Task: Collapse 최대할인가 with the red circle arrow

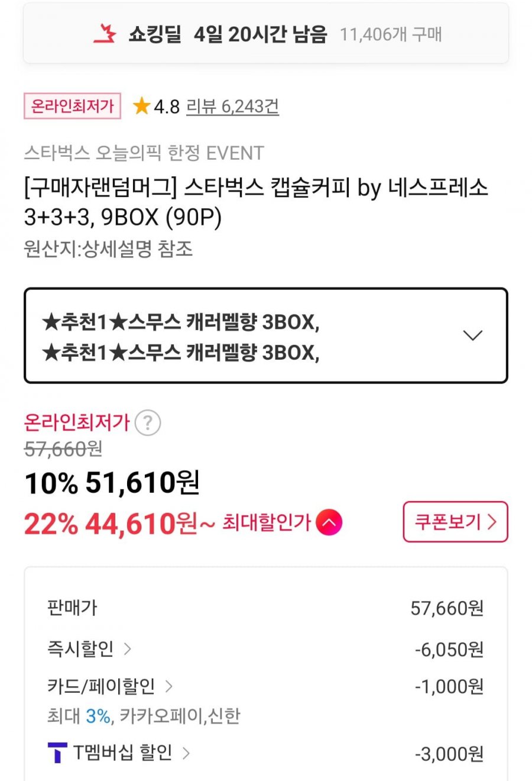Action: coord(329,522)
